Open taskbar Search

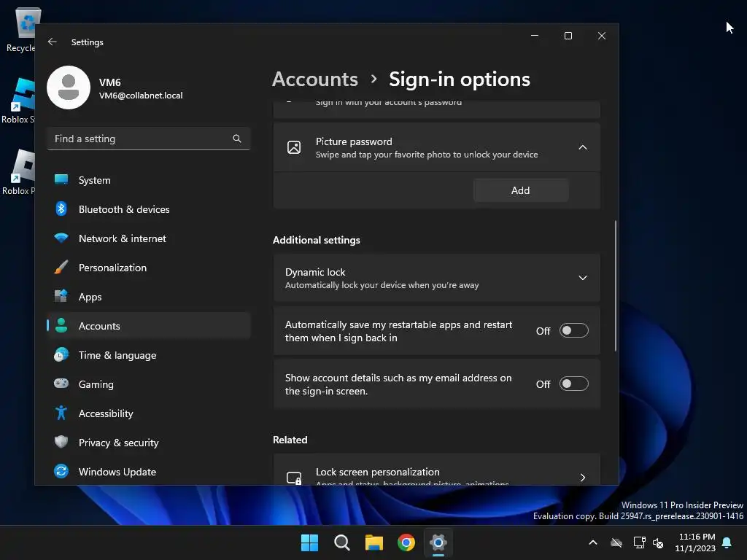tap(342, 542)
